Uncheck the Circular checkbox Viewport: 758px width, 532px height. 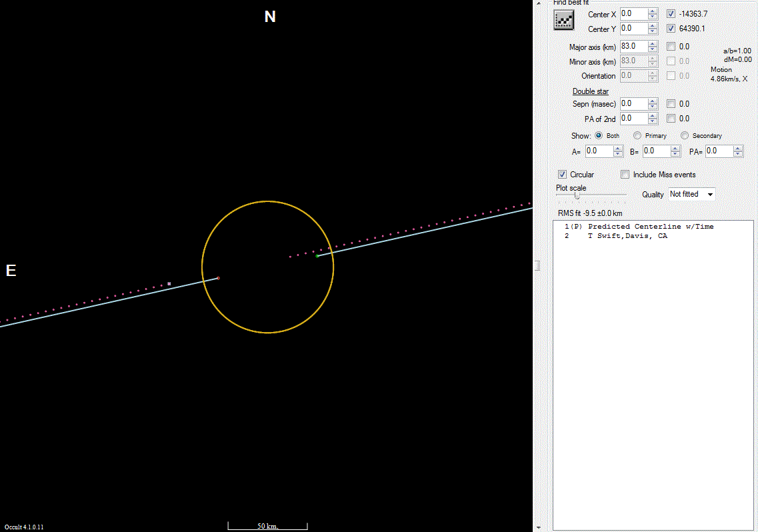coord(562,174)
